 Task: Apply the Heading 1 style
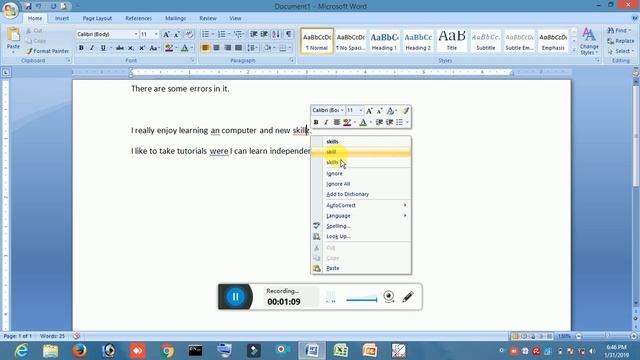click(x=384, y=41)
